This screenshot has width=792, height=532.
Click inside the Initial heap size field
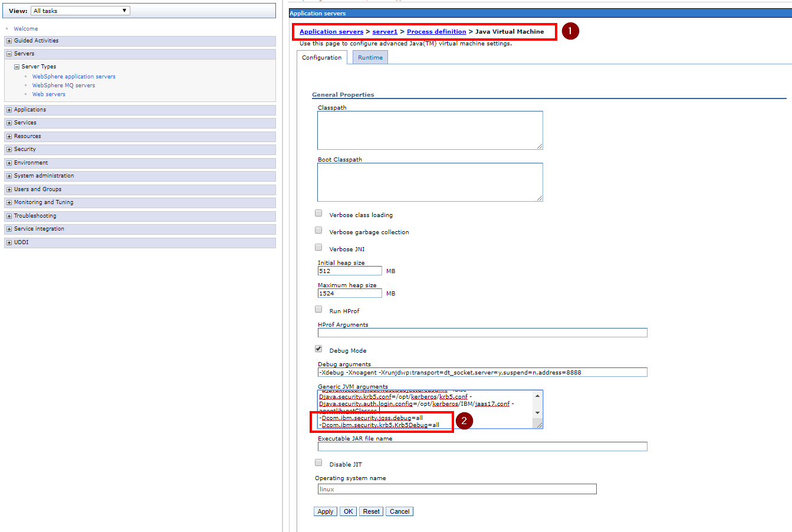(x=349, y=270)
